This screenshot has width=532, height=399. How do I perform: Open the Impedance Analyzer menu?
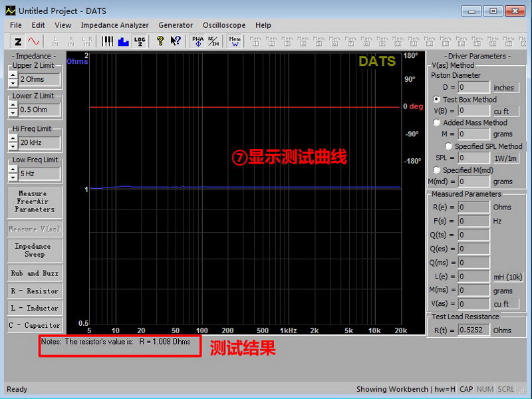(x=114, y=25)
